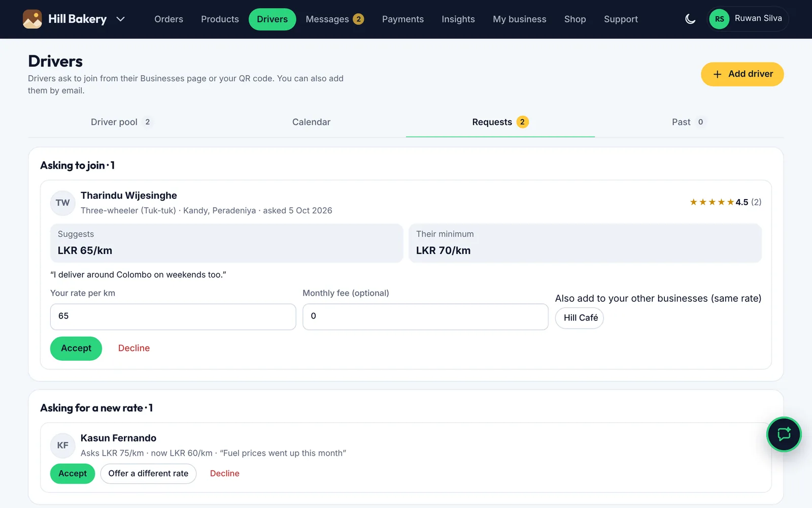The width and height of the screenshot is (812, 508).
Task: Open the Products page
Action: (220, 19)
